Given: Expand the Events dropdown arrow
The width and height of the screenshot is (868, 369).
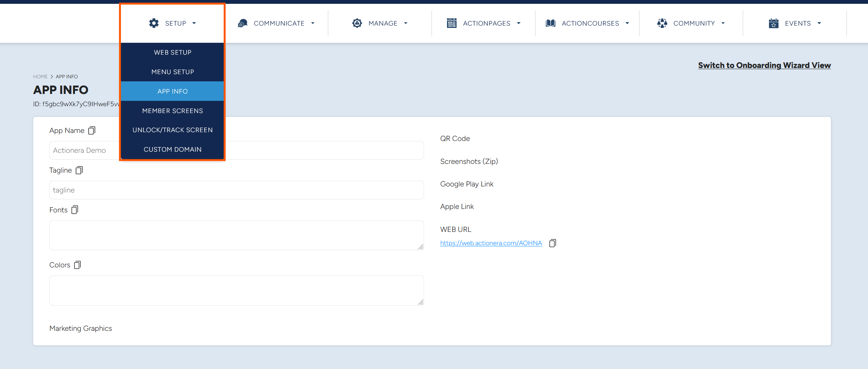Looking at the screenshot, I should tap(819, 23).
